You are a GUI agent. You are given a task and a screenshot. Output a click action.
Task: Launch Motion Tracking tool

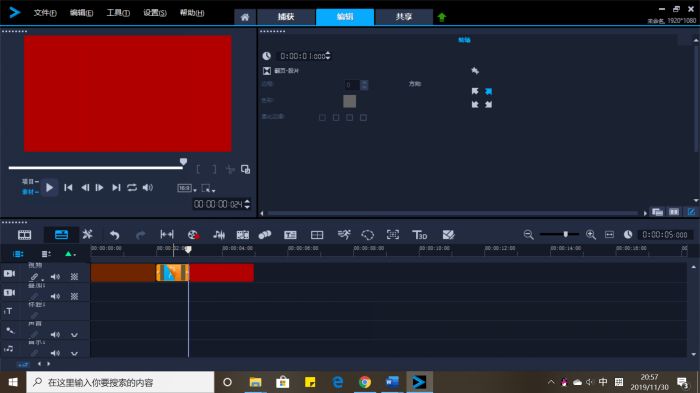point(265,235)
